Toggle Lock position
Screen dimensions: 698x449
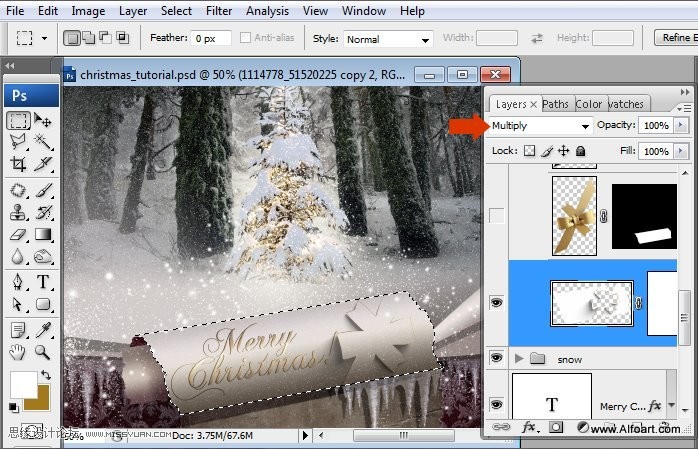pos(564,151)
